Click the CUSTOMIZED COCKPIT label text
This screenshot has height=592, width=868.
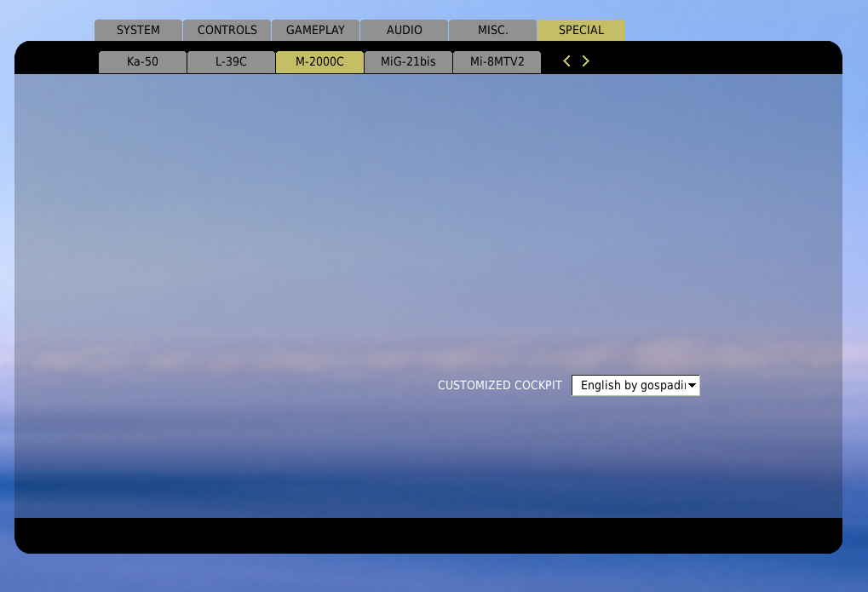click(x=499, y=386)
